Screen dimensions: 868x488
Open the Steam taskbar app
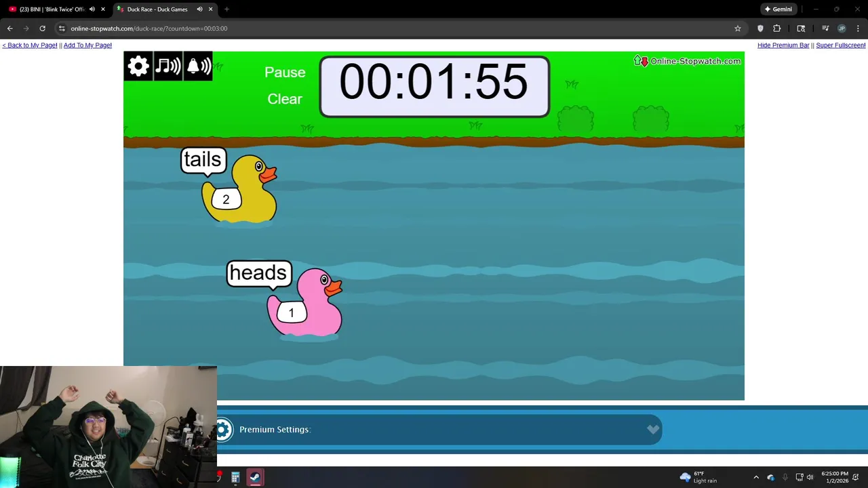click(x=255, y=477)
